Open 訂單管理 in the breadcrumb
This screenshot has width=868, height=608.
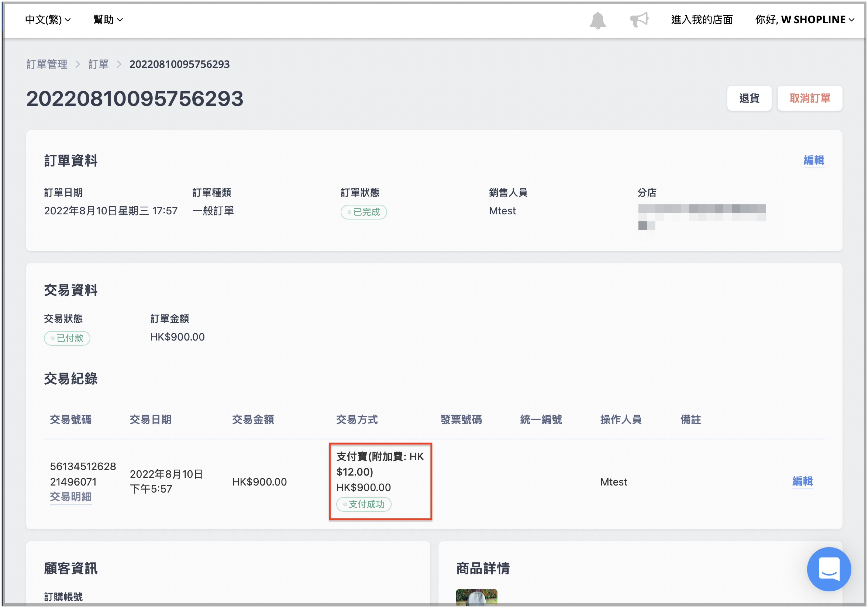point(47,64)
